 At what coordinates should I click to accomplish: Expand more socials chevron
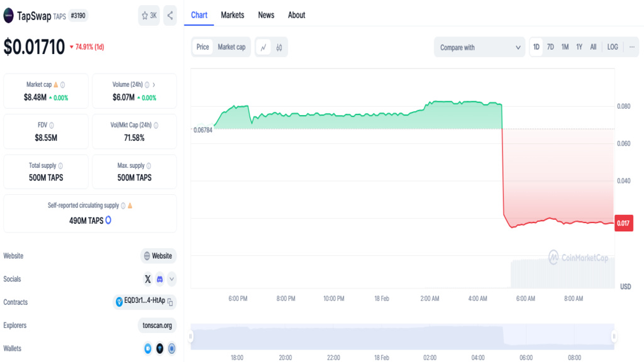click(x=172, y=279)
